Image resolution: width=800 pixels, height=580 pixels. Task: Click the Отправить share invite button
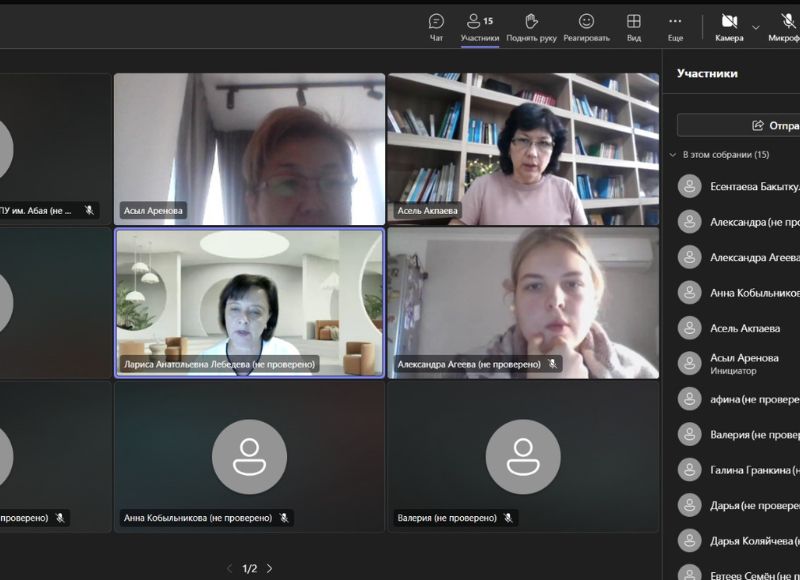tap(740, 125)
